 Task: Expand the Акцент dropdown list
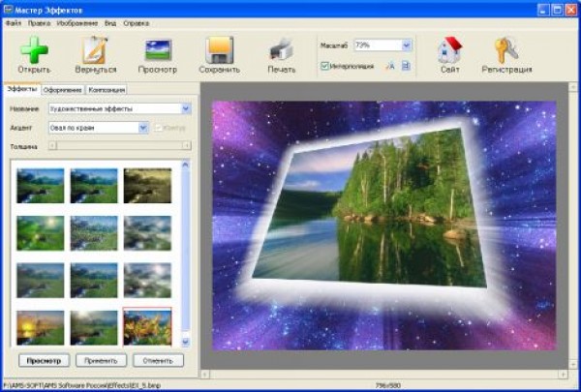click(x=143, y=127)
